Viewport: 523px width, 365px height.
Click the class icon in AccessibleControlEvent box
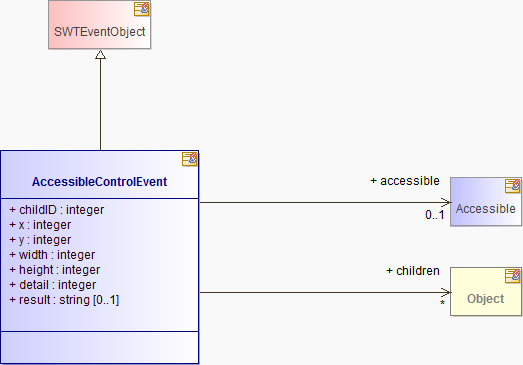[189, 159]
